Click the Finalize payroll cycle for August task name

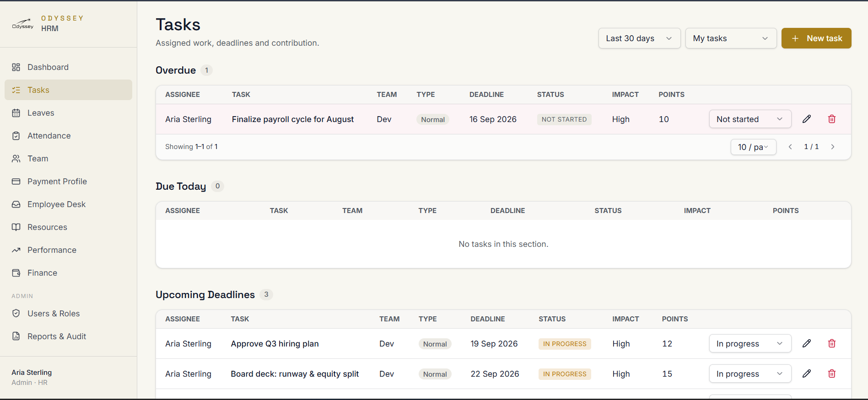293,119
